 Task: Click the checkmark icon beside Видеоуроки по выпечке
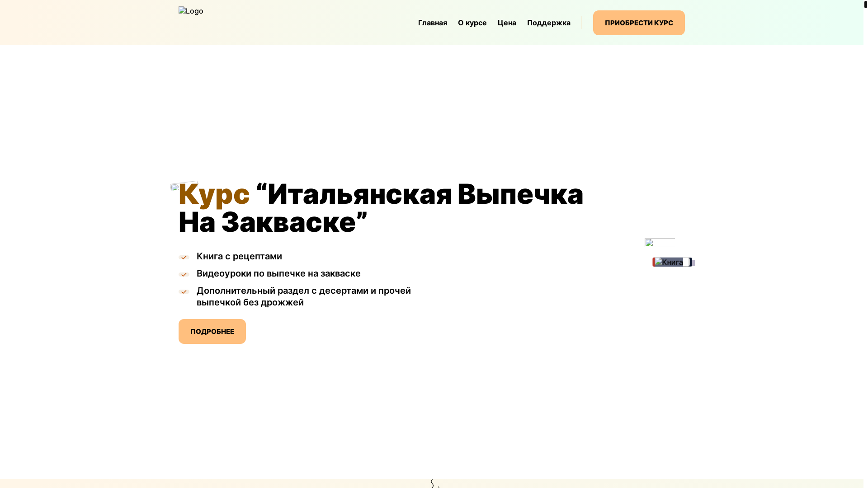click(x=184, y=274)
